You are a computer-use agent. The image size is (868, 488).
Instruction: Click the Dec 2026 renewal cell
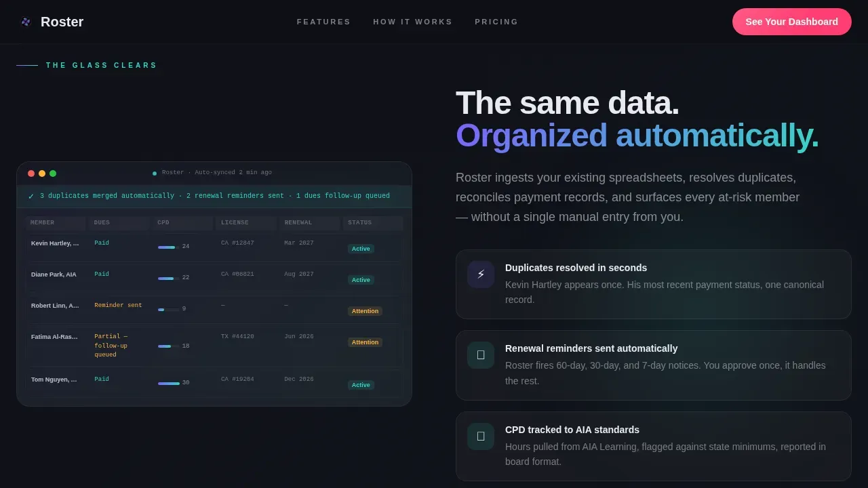(x=299, y=380)
